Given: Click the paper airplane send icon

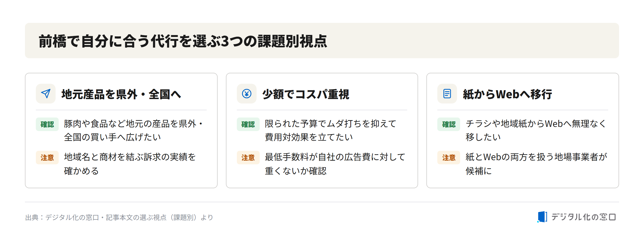Looking at the screenshot, I should [x=46, y=94].
